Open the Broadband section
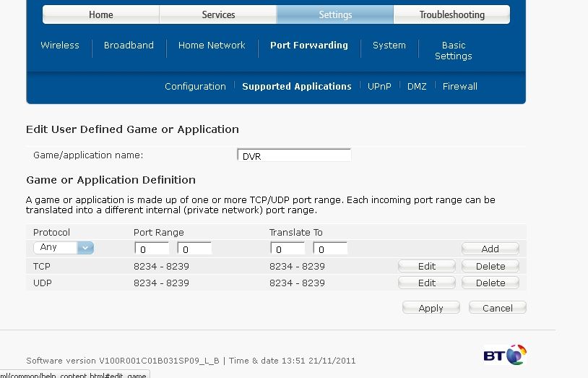This screenshot has height=378, width=588. [x=129, y=46]
